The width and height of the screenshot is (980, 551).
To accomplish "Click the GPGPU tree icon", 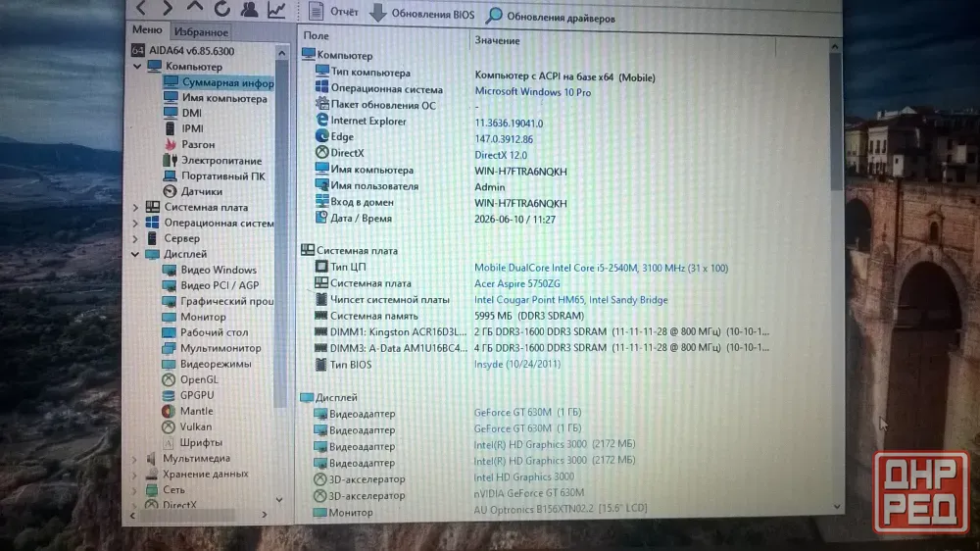I will click(x=169, y=395).
